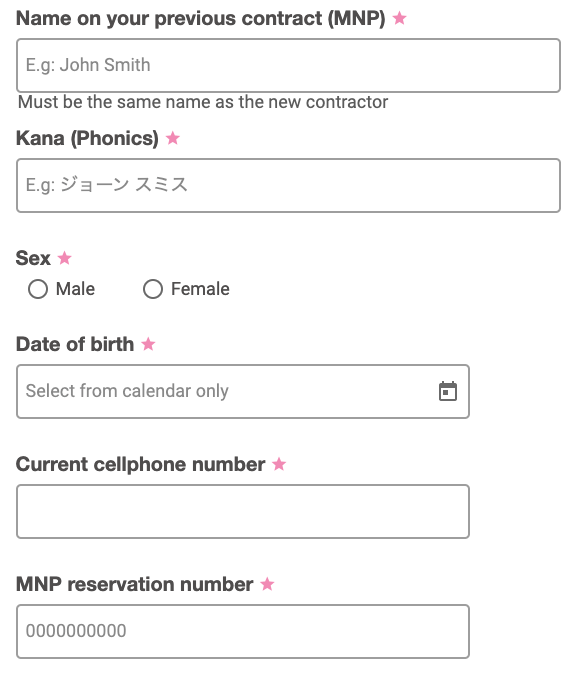Open the Select from calendar only field
The height and width of the screenshot is (673, 579).
click(x=243, y=391)
